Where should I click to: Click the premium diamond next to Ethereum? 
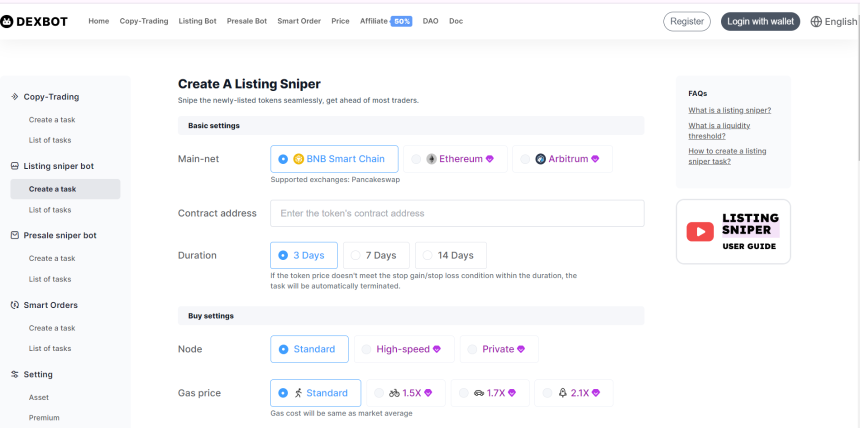(x=490, y=159)
